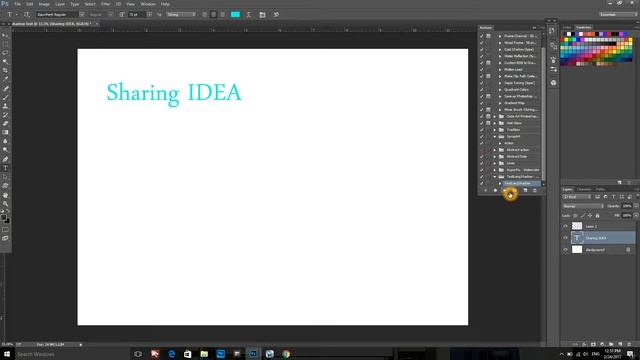Switch to the Channels tab
Screen dimensions: 640x360
click(584, 189)
